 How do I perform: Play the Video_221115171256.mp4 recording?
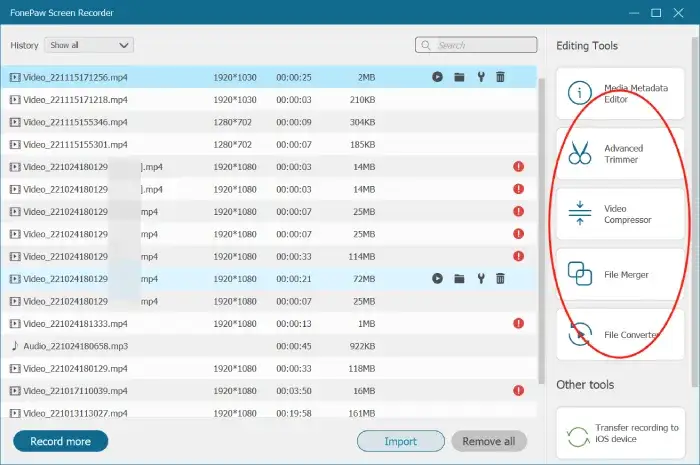pos(438,77)
